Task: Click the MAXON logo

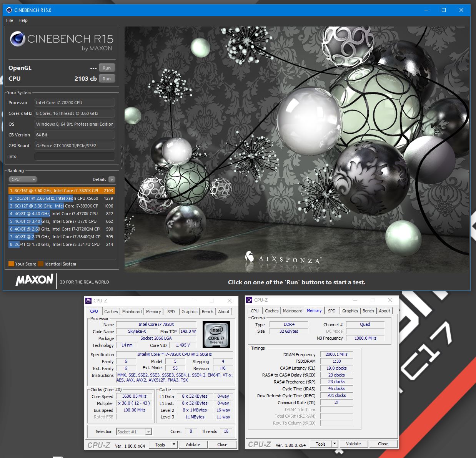Action: tap(35, 280)
